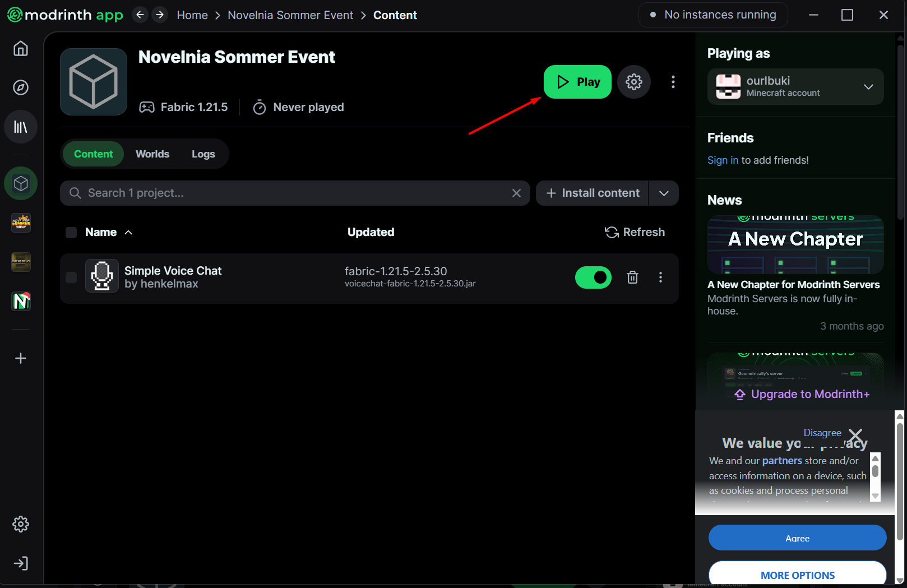Viewport: 907px width, 588px height.
Task: Sort by the Updated column header
Action: click(371, 232)
